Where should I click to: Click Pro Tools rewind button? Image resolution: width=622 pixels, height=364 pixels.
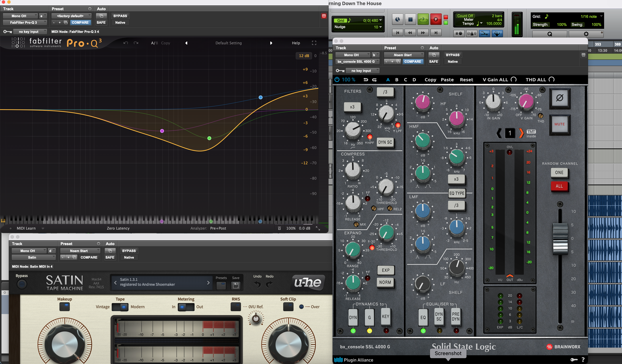[410, 33]
